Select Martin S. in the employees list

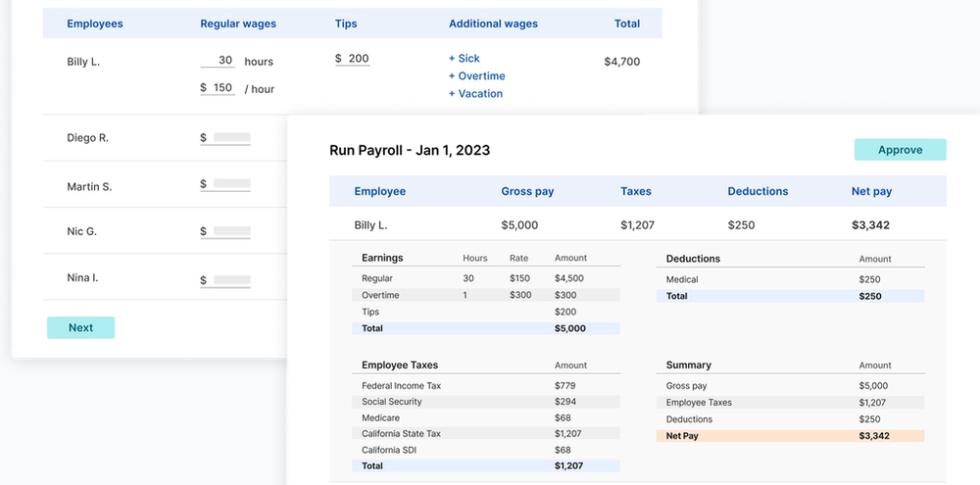coord(89,186)
